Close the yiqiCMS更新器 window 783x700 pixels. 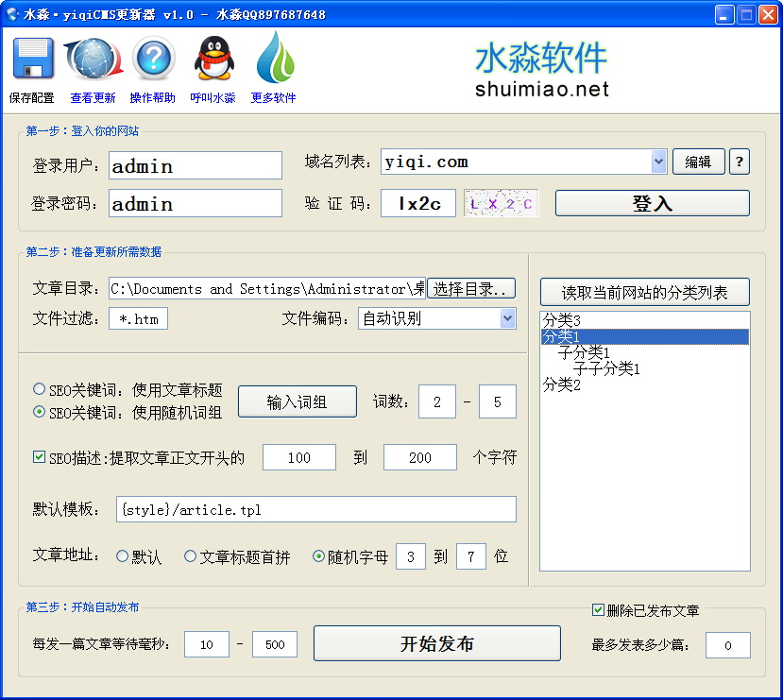tap(768, 14)
